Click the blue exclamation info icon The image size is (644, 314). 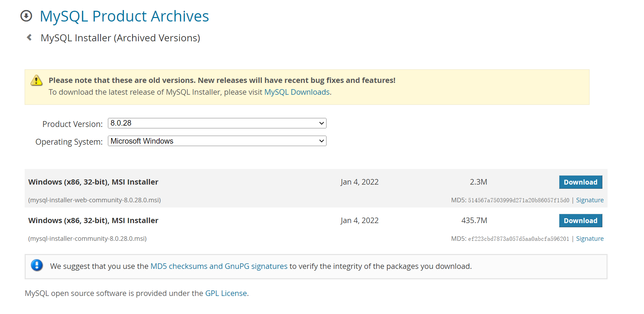(37, 265)
